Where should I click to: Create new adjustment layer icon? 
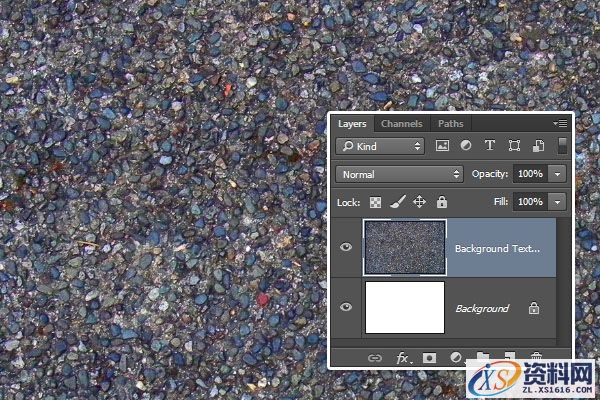click(x=456, y=357)
